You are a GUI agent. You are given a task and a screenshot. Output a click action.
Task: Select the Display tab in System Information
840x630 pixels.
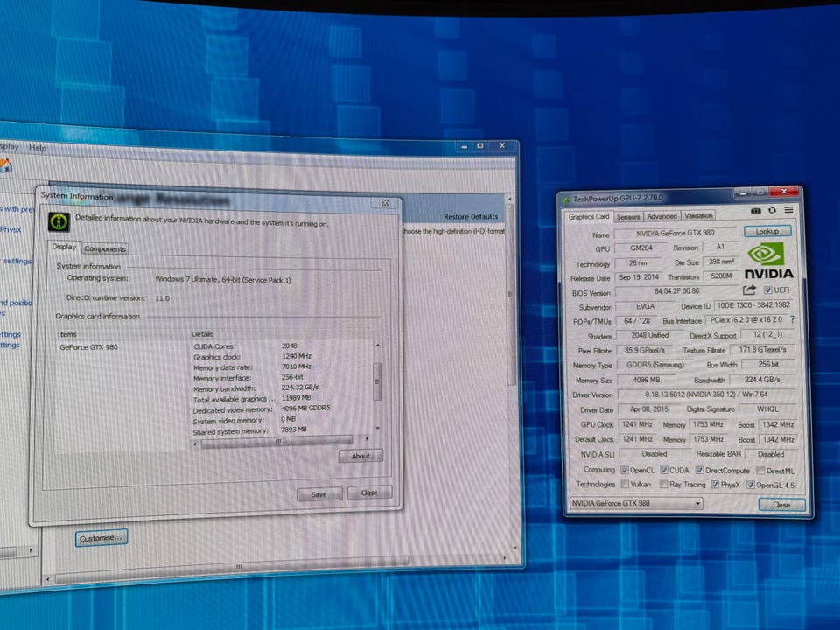tap(64, 247)
